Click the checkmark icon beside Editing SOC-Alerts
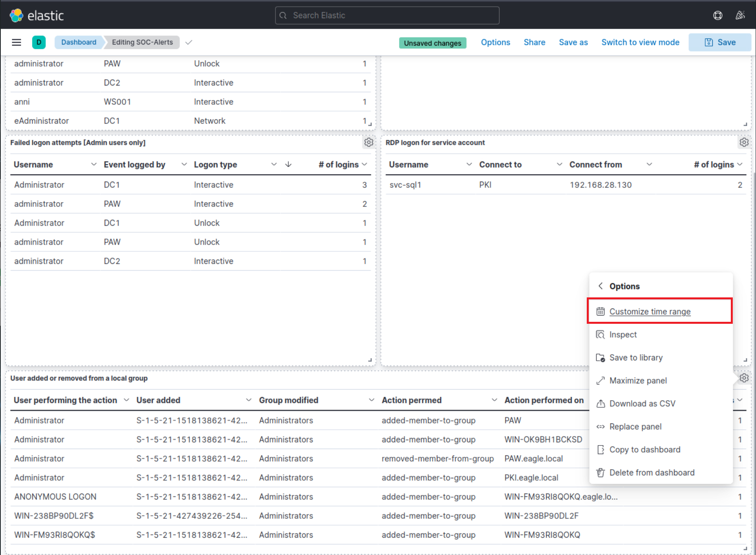 189,42
